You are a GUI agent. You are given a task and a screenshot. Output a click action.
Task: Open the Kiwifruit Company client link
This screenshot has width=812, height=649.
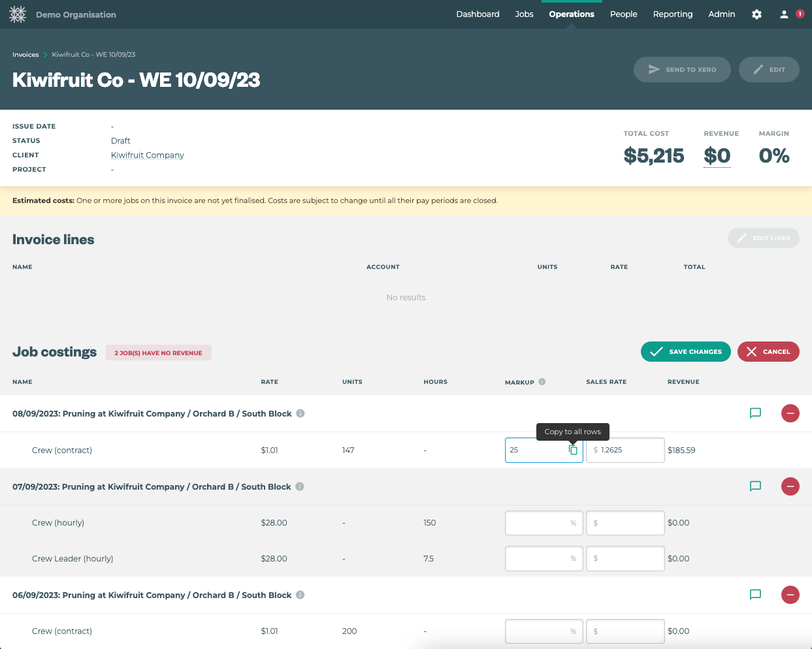(x=147, y=155)
